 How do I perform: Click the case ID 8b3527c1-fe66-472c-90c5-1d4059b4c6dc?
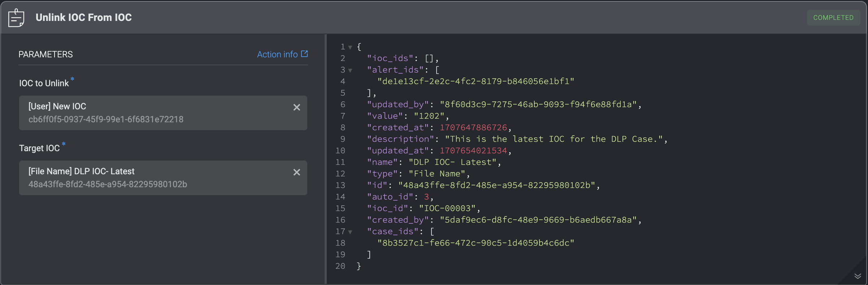(x=476, y=243)
